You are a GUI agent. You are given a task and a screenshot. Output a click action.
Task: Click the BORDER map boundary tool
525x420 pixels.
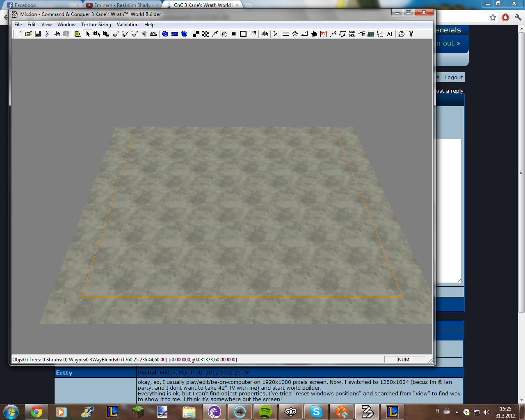click(x=352, y=34)
